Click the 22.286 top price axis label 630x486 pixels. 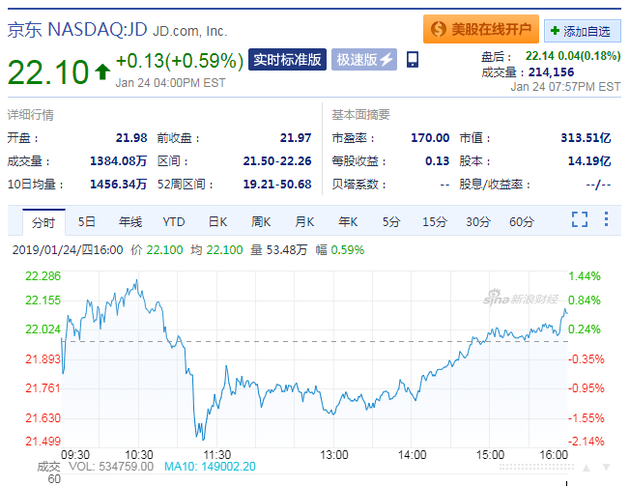pos(43,276)
